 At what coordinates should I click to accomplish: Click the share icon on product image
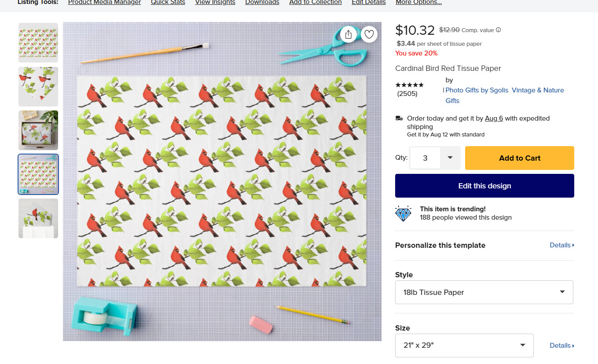tap(349, 34)
